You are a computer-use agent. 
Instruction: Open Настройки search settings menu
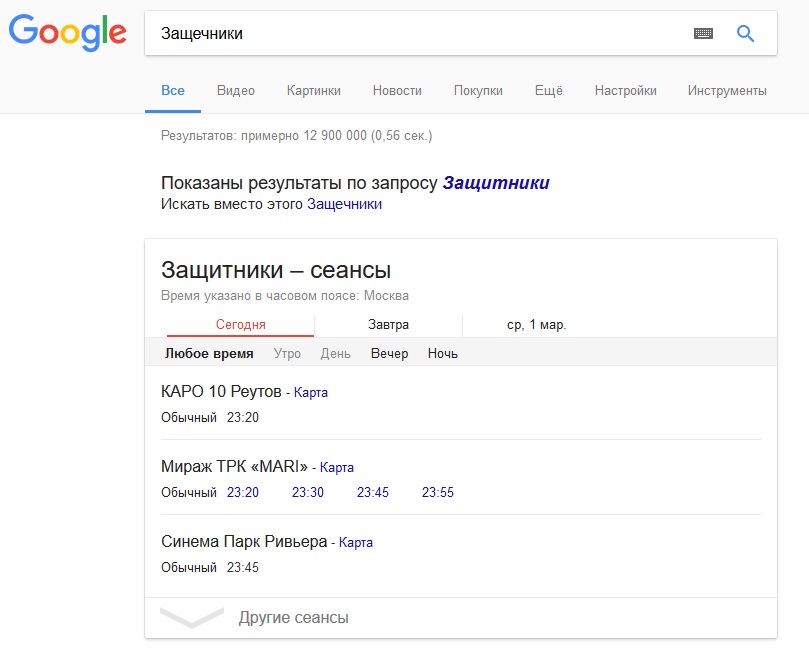click(625, 91)
